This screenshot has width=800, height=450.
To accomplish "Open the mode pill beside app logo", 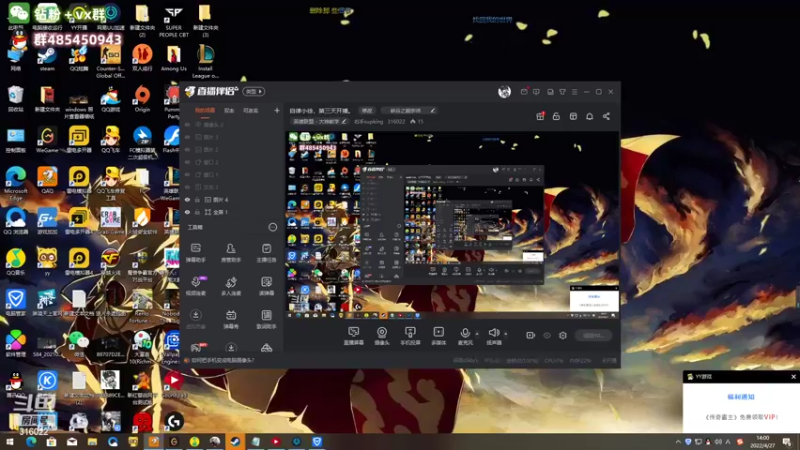I will pyautogui.click(x=254, y=92).
